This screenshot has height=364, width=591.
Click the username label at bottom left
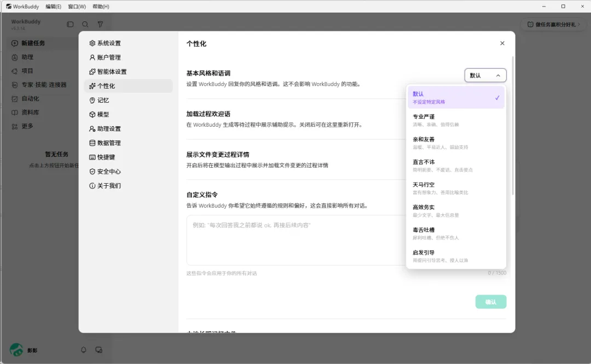pyautogui.click(x=32, y=350)
